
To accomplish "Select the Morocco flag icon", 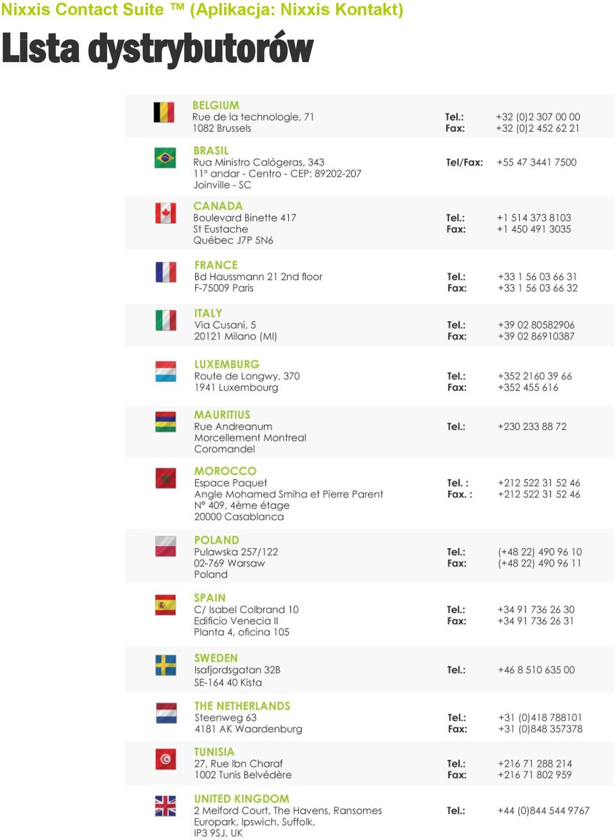I will pyautogui.click(x=166, y=478).
